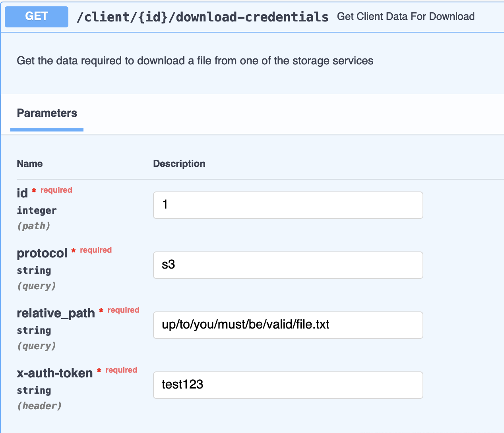This screenshot has height=433, width=504.
Task: Click the '(header)' location label
Action: coord(39,406)
